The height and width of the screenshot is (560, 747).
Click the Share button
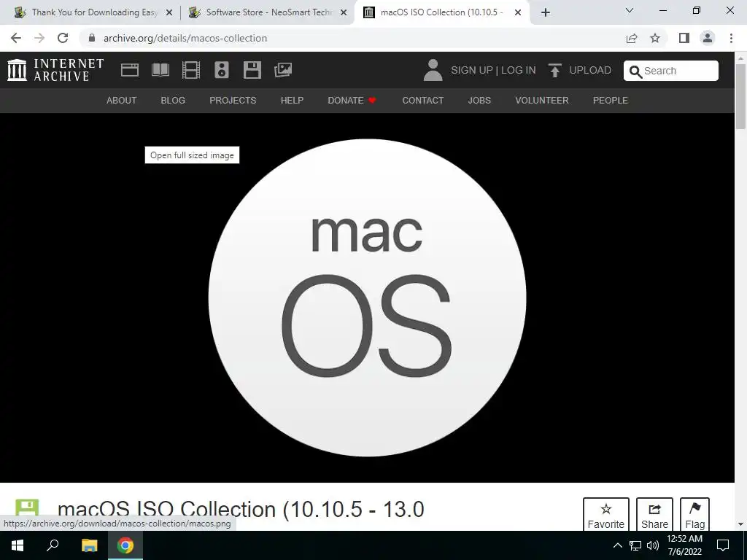(654, 514)
